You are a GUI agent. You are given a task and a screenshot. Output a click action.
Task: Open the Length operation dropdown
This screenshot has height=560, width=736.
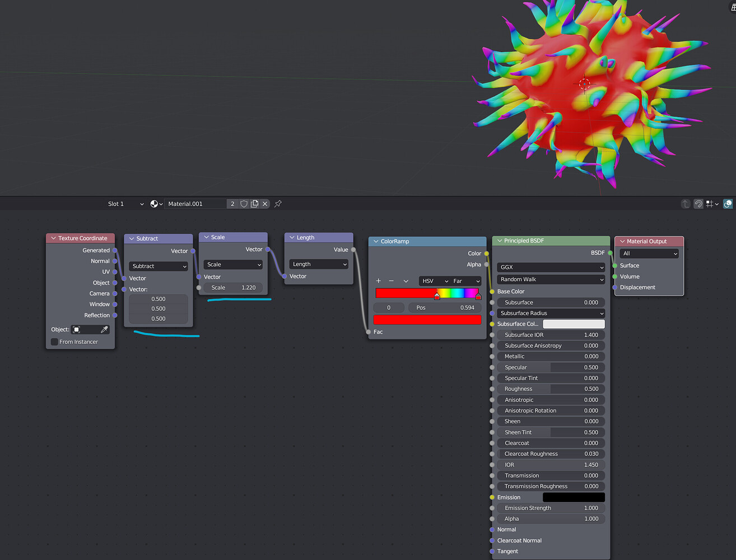(319, 264)
